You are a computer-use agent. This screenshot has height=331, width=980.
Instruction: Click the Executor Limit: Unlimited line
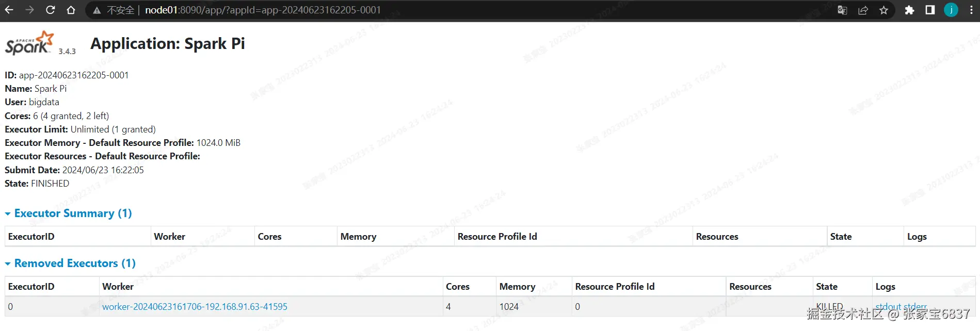tap(80, 129)
